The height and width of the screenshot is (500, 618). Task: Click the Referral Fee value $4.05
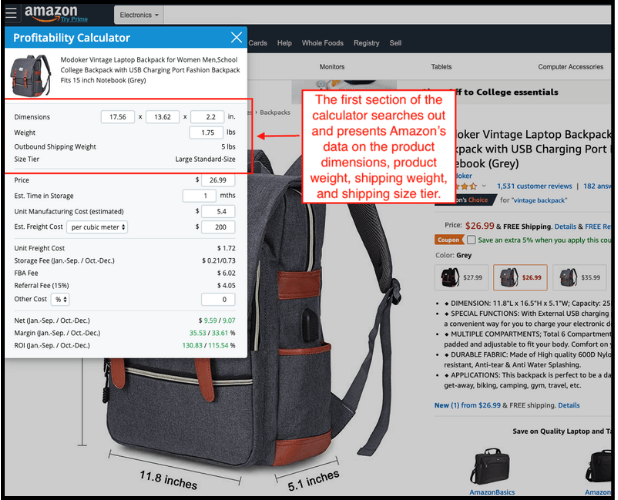(226, 286)
